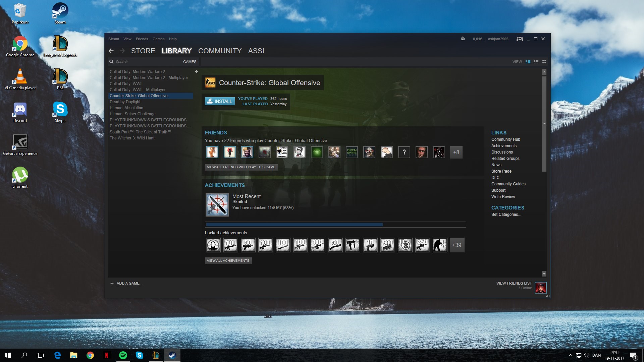The width and height of the screenshot is (644, 362).
Task: Open the Community Hub link
Action: (506, 139)
